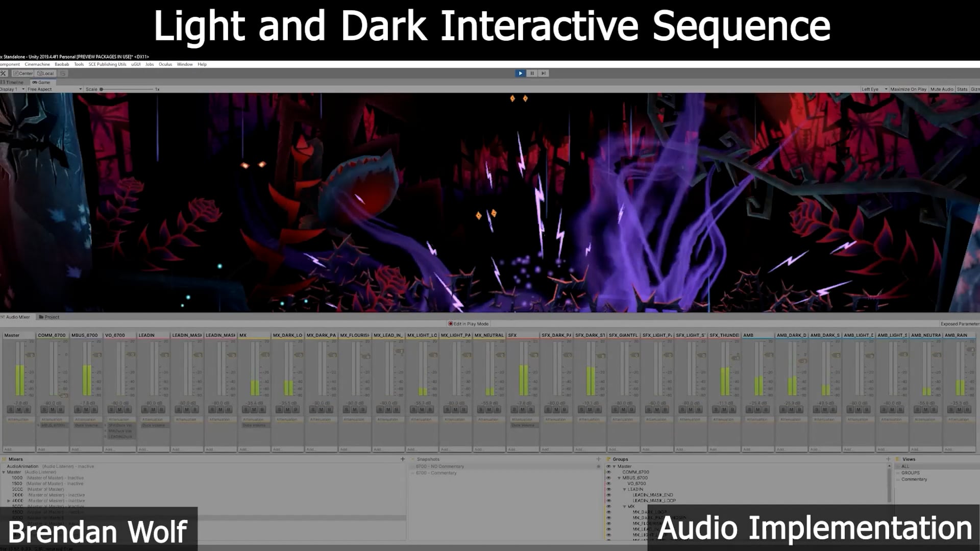Image resolution: width=980 pixels, height=551 pixels.
Task: Solo the MBUS_6700 group
Action: [x=78, y=410]
